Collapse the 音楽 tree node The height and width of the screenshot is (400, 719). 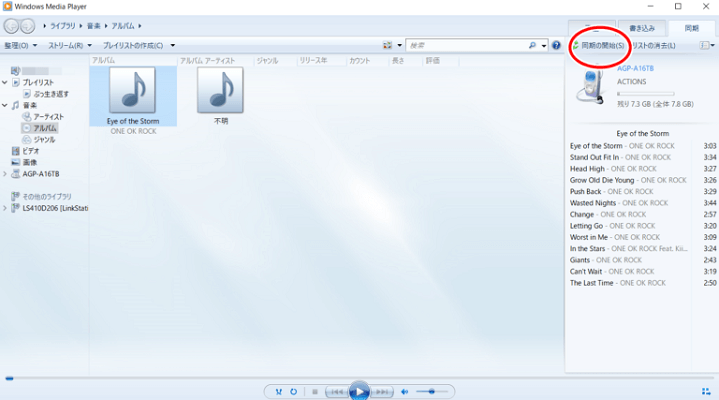tap(5, 105)
